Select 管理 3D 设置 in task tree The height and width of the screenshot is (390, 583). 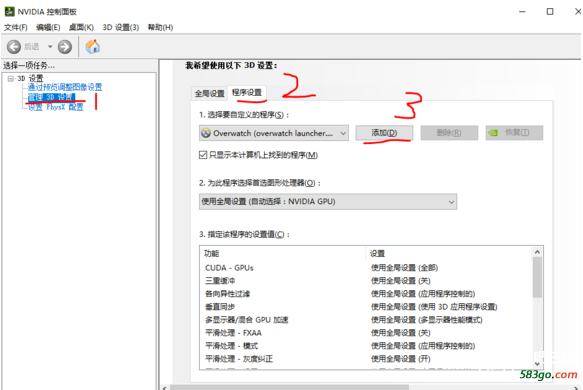click(52, 97)
